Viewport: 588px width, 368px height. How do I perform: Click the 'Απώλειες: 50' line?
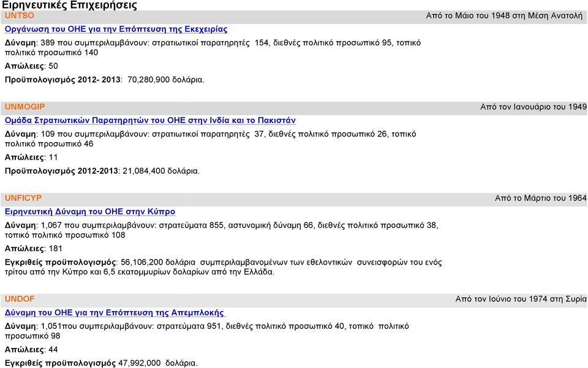coord(31,66)
